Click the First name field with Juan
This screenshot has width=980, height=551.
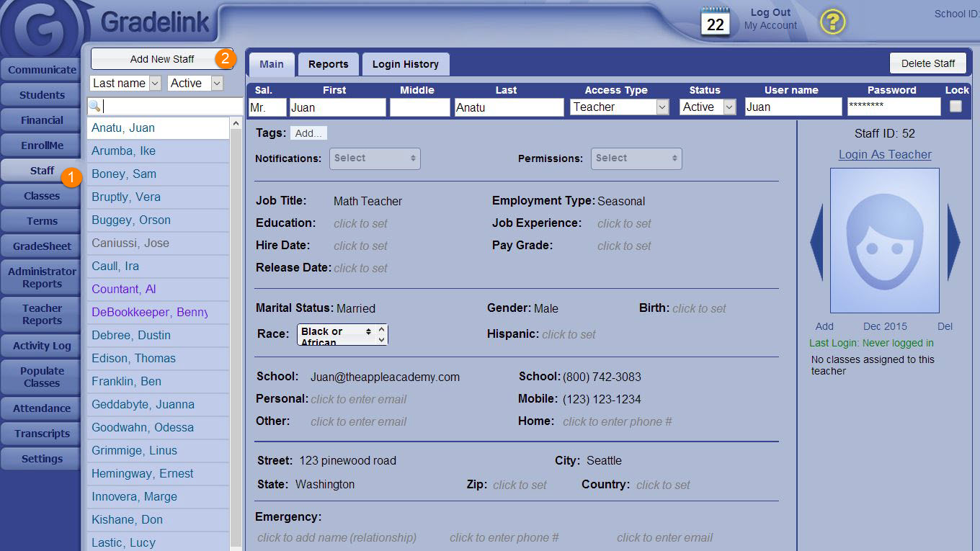click(x=337, y=107)
